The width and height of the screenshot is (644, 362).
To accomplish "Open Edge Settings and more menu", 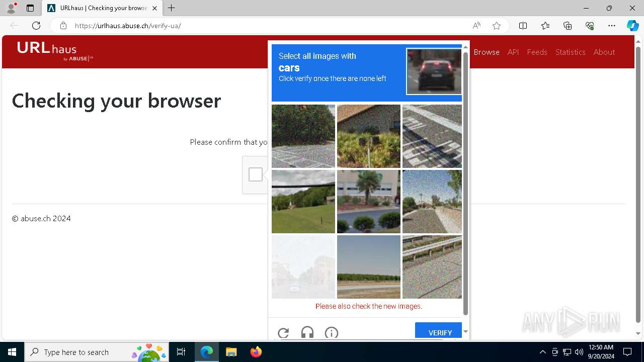I will coord(612,26).
